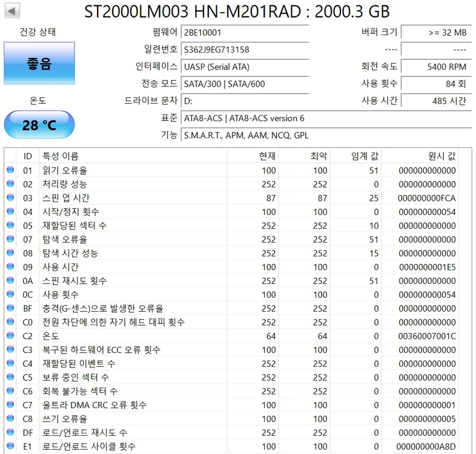Click the status dot for C8 쓰기 오류율
This screenshot has height=454, width=476.
10,418
